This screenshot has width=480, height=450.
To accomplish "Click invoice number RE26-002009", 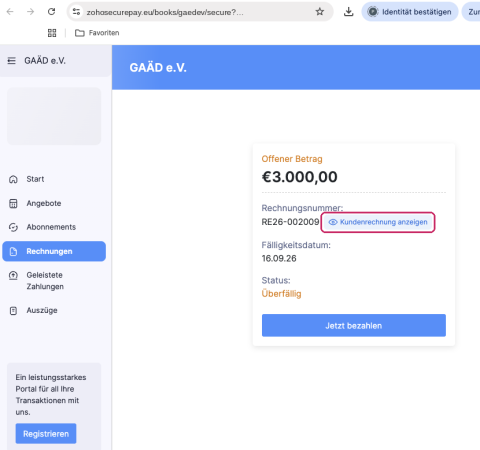I will [x=290, y=222].
